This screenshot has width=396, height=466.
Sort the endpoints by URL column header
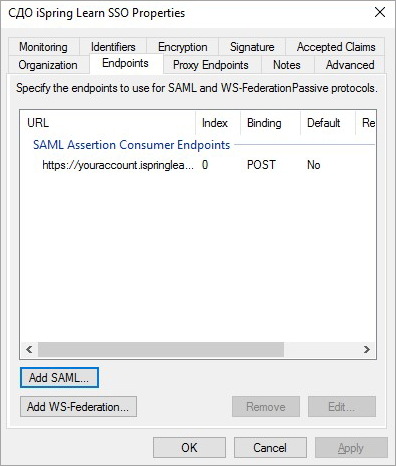click(x=108, y=123)
